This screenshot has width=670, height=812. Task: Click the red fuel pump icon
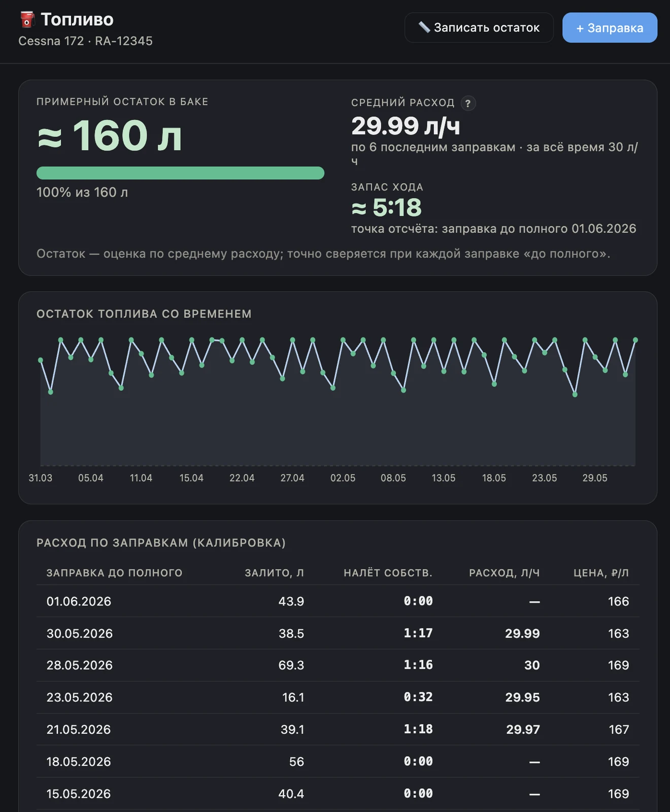pyautogui.click(x=27, y=20)
